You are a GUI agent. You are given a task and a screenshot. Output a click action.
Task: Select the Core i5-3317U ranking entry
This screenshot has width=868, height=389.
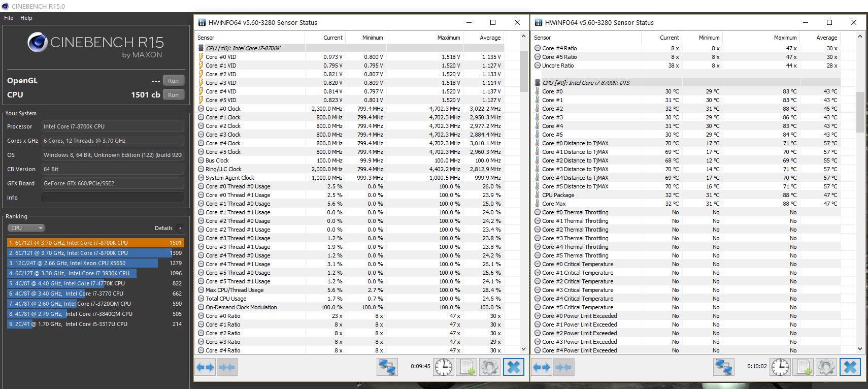(x=95, y=324)
